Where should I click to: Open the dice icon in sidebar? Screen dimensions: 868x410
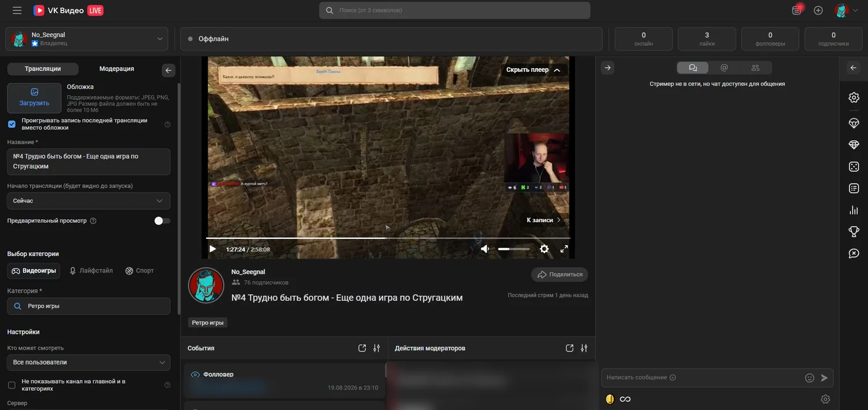pos(854,167)
